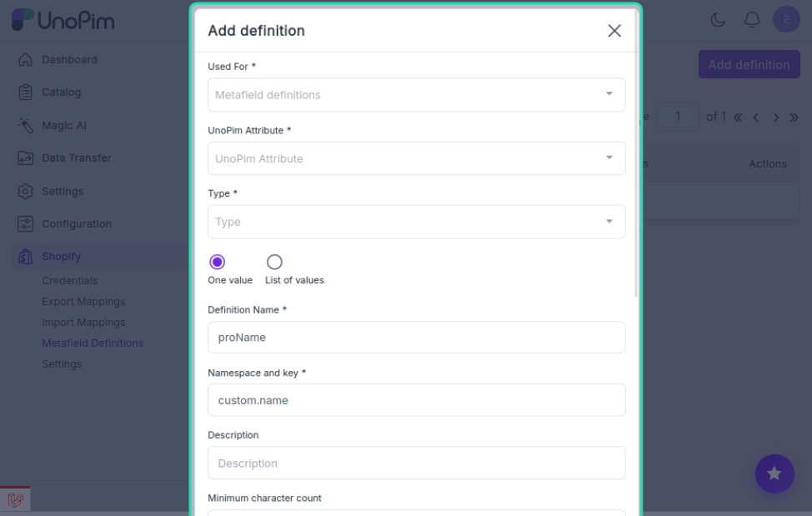
Task: Open Magic AI menu item
Action: point(64,125)
